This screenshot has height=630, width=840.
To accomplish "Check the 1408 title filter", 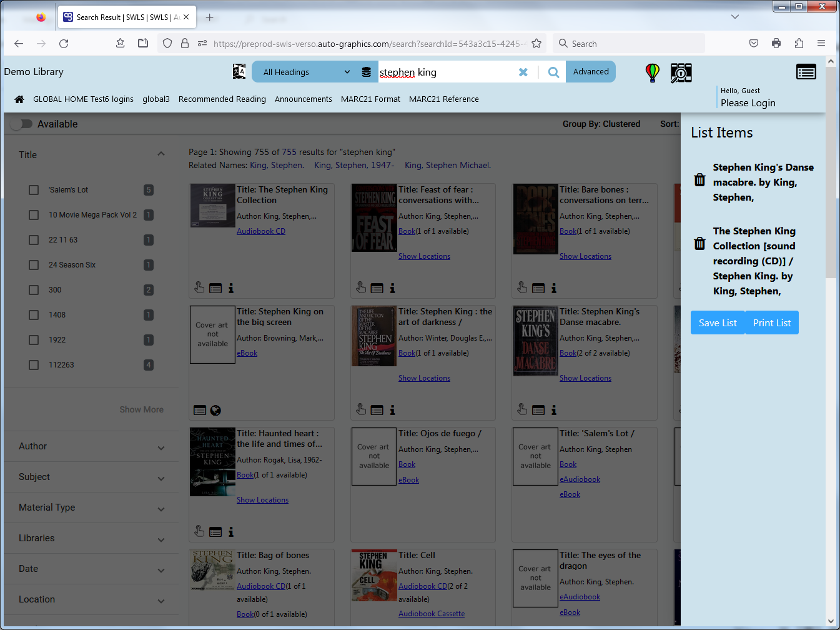I will pyautogui.click(x=34, y=315).
